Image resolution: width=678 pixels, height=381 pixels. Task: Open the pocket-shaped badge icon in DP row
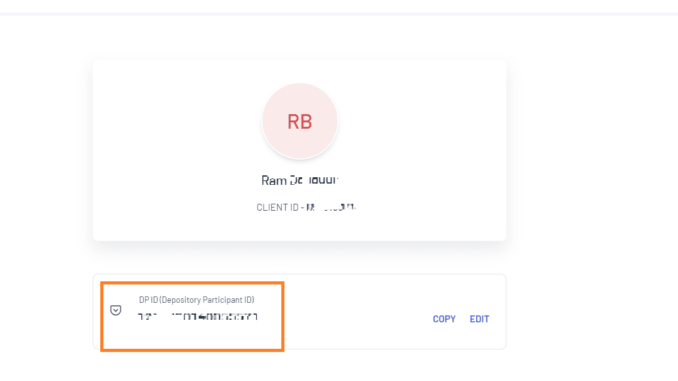click(x=115, y=310)
